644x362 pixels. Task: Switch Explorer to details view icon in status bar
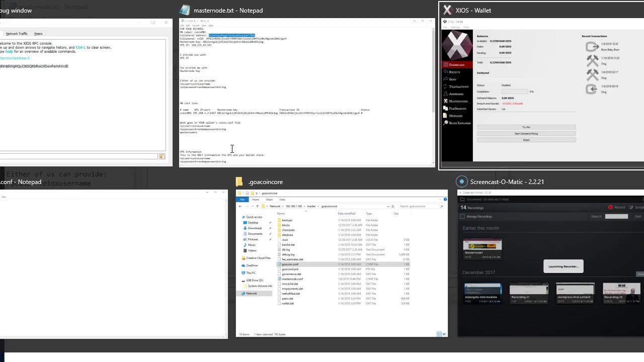pyautogui.click(x=439, y=334)
